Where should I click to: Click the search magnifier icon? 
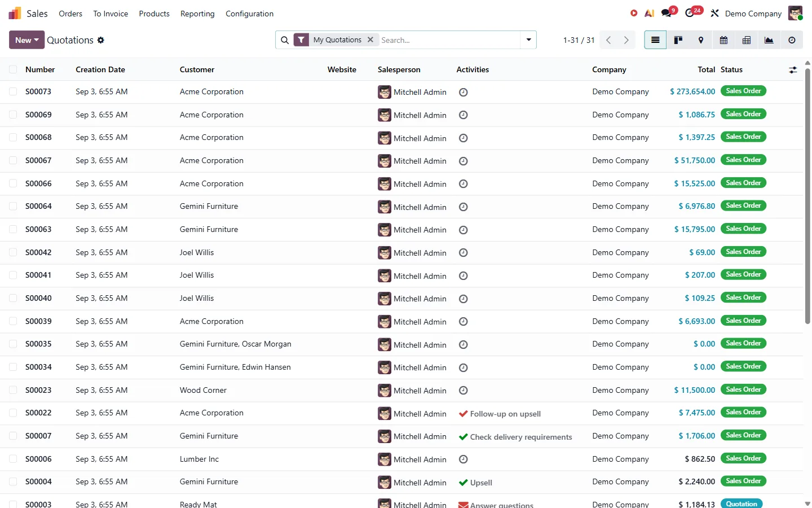[285, 40]
